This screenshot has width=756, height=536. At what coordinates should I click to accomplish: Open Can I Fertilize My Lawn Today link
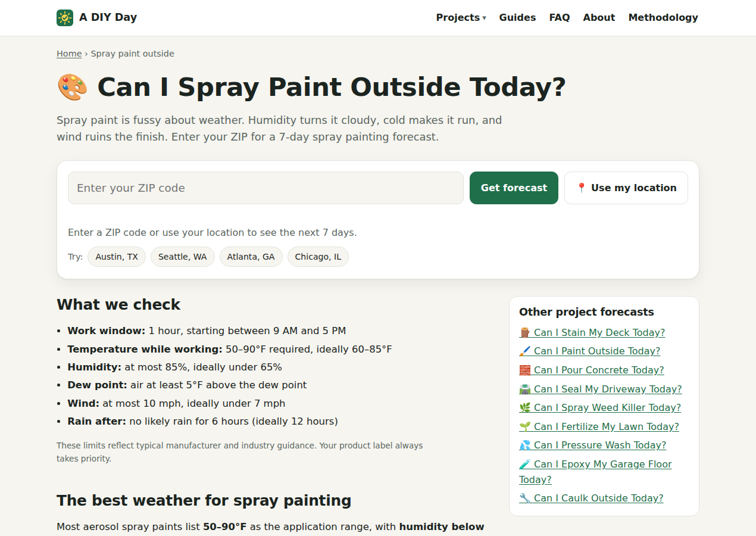[x=599, y=426]
